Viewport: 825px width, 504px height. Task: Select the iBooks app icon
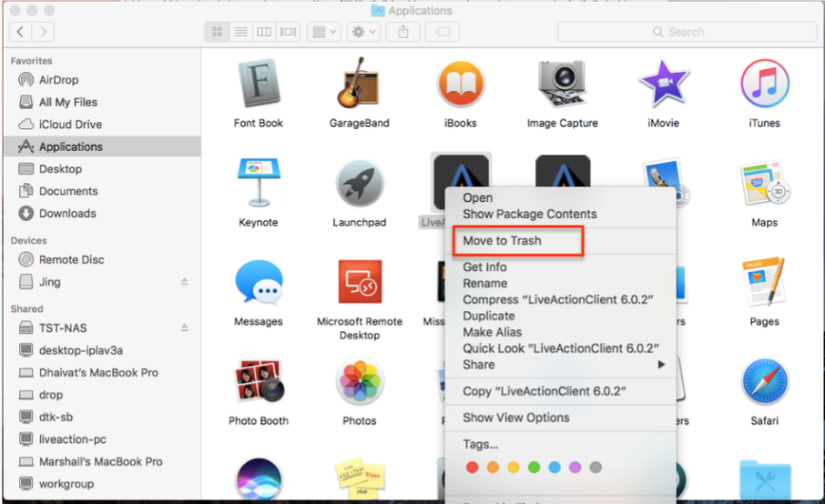tap(461, 84)
